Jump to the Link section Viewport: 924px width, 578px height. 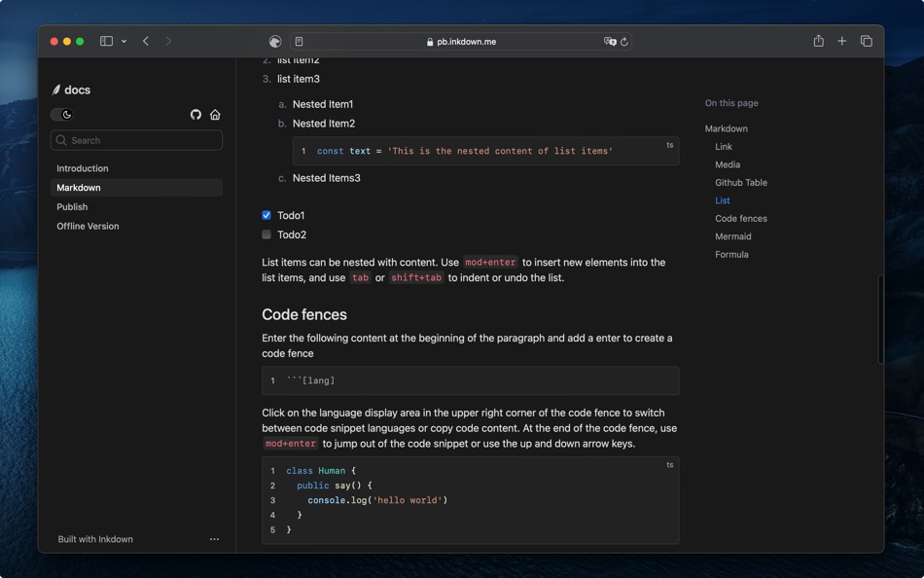pos(724,146)
